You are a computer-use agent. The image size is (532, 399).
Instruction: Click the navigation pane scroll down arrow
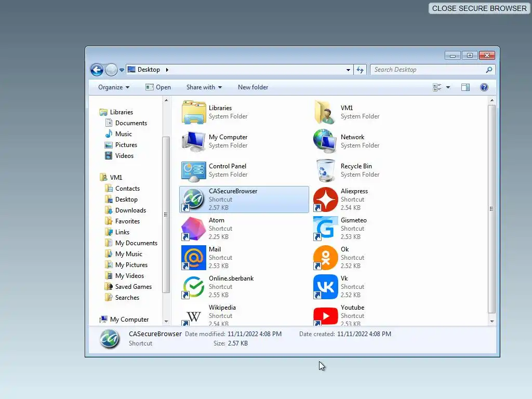(166, 321)
